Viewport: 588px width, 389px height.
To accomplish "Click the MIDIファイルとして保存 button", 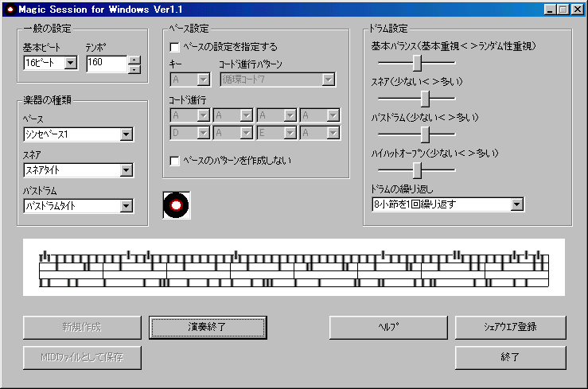I will [82, 357].
